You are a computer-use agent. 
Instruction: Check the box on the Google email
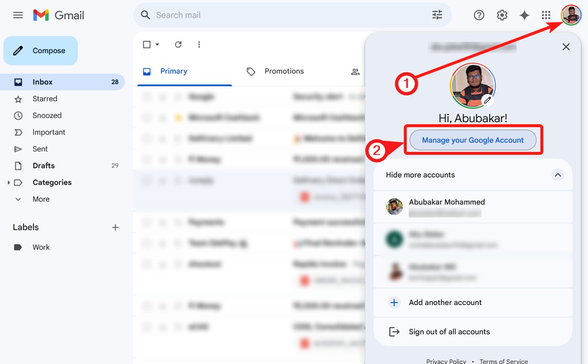(x=146, y=97)
